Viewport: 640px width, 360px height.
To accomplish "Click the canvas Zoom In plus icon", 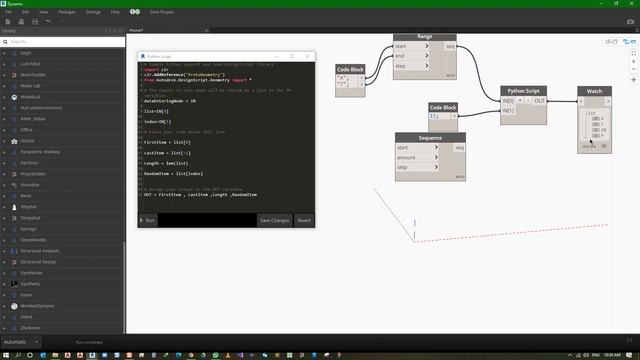I will click(x=633, y=61).
